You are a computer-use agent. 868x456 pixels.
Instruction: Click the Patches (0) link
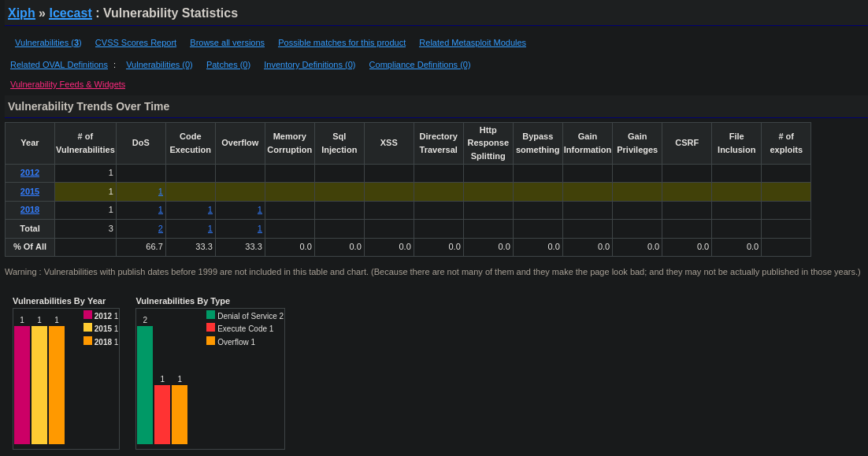click(x=228, y=65)
